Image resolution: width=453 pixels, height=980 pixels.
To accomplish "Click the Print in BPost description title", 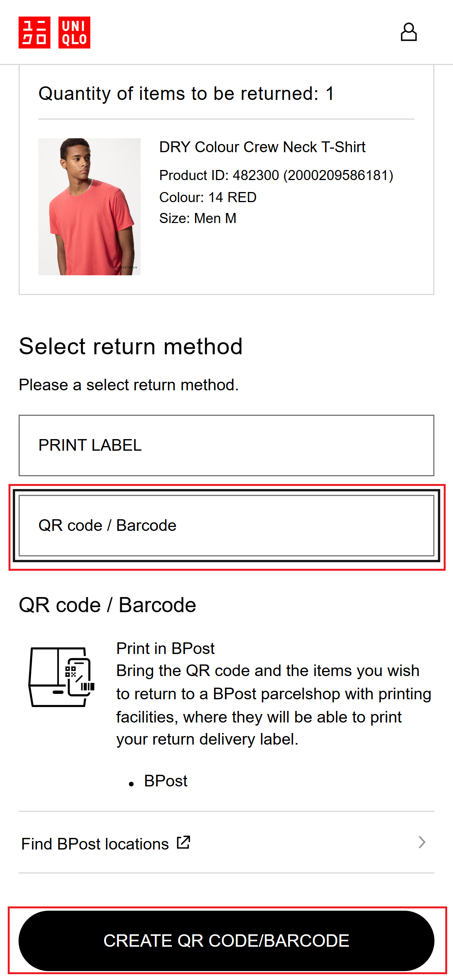I will coord(165,649).
